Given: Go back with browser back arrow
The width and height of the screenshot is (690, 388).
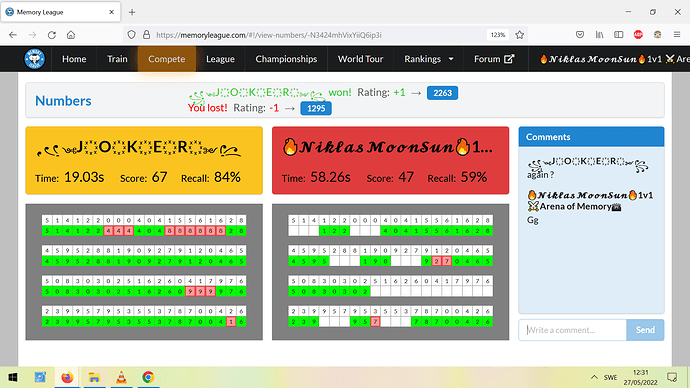Looking at the screenshot, I should (13, 35).
